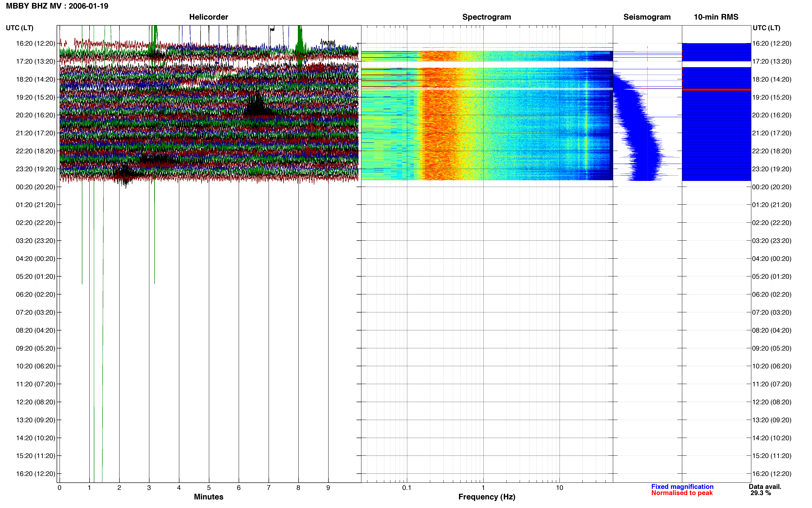
Task: Click left axis label '15:20 (11:20)'
Action: coord(36,456)
